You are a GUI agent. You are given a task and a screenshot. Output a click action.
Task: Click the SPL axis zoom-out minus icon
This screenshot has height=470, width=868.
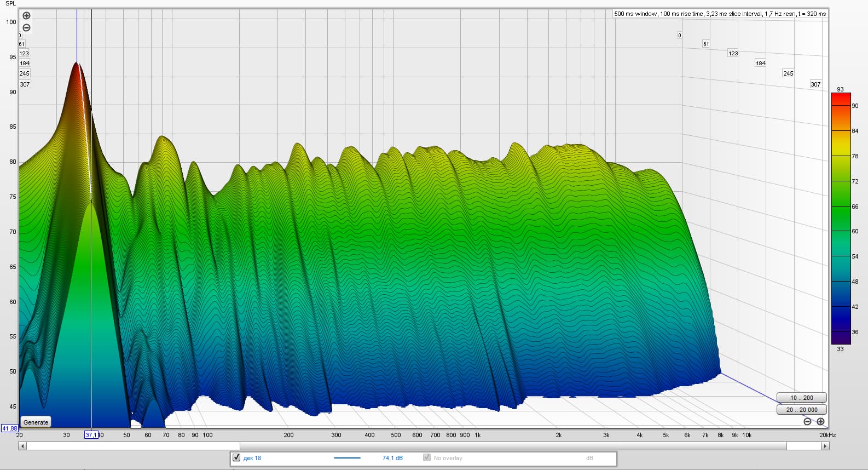point(26,28)
